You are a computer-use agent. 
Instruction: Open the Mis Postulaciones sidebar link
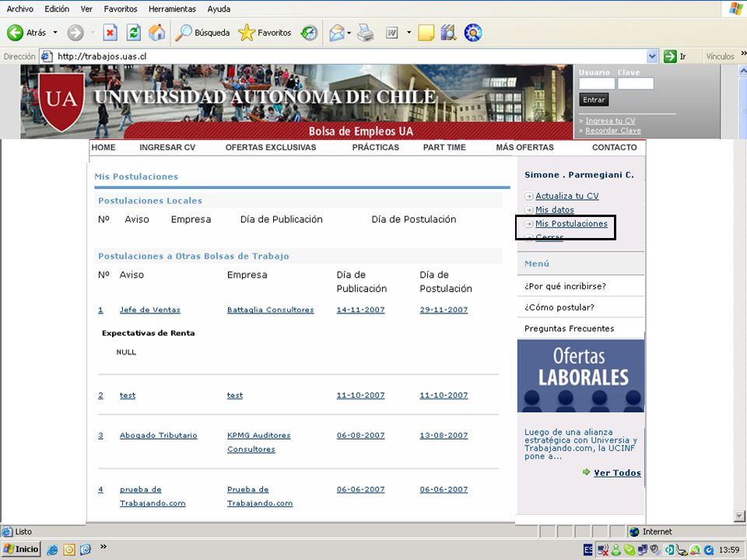coord(571,223)
